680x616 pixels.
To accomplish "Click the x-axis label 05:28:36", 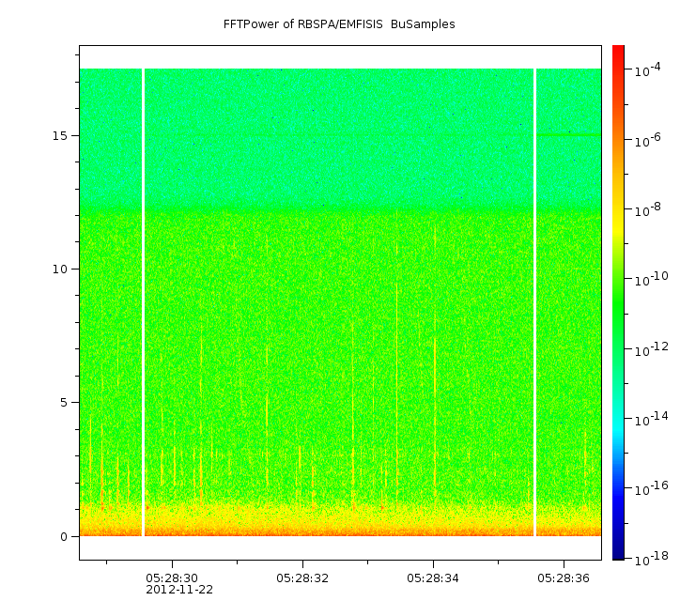I will click(x=564, y=577).
